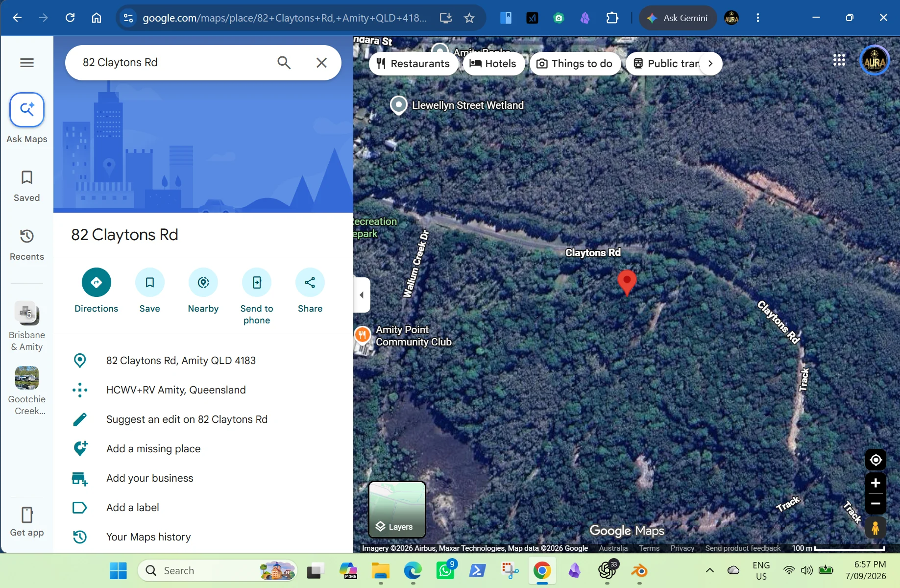Screen dimensions: 900x588
Task: Get Directions to 82 Claytons Rd
Action: tap(97, 291)
